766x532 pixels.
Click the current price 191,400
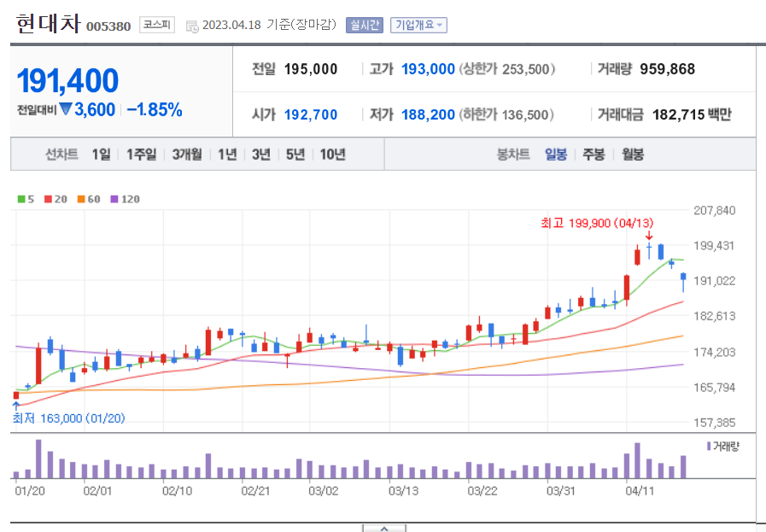tap(68, 80)
